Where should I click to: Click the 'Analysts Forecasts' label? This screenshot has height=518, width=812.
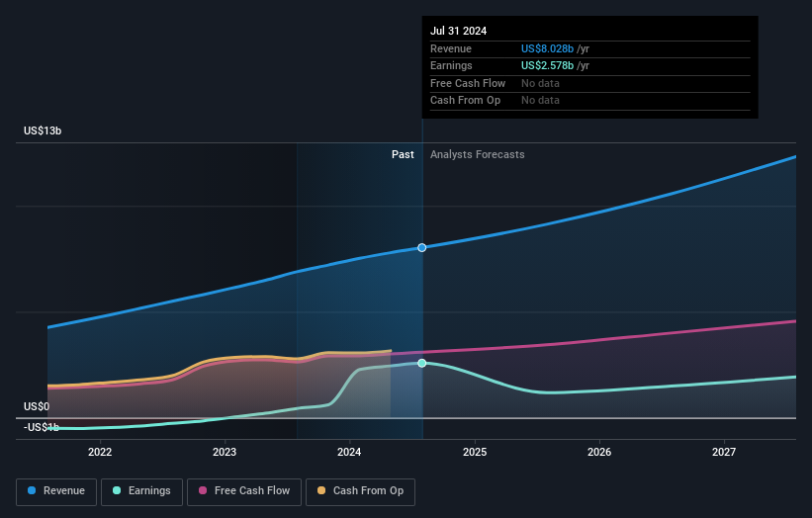(x=477, y=155)
